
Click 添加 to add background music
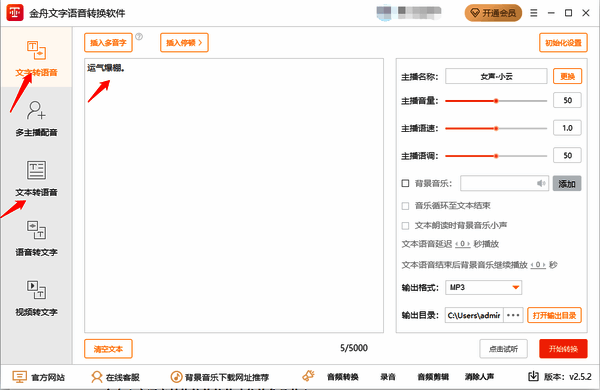567,184
